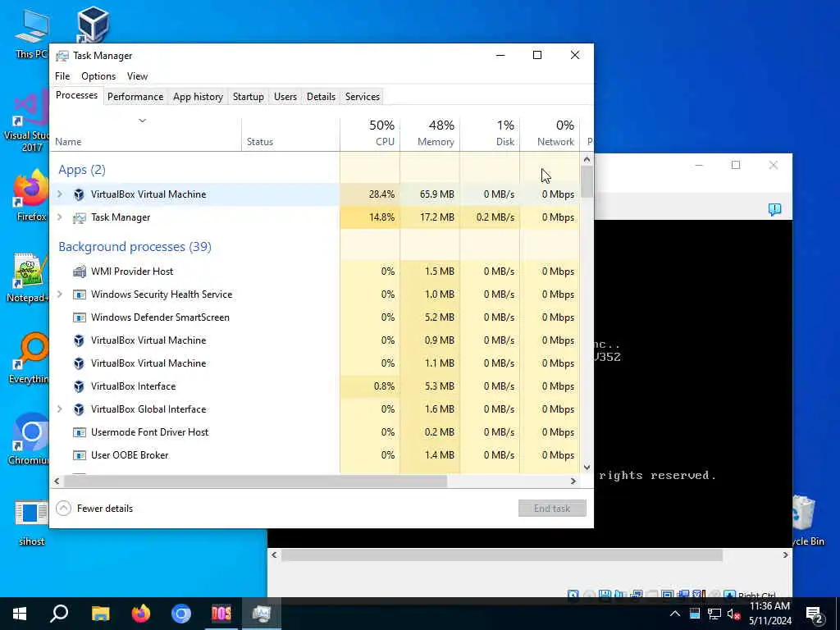Launch Firefox from the taskbar
This screenshot has height=630, width=840.
[141, 614]
